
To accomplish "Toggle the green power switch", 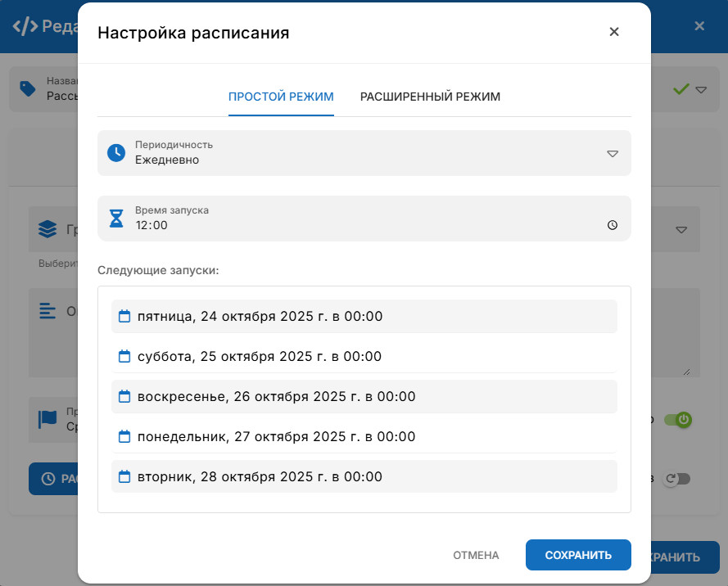I will 677,420.
